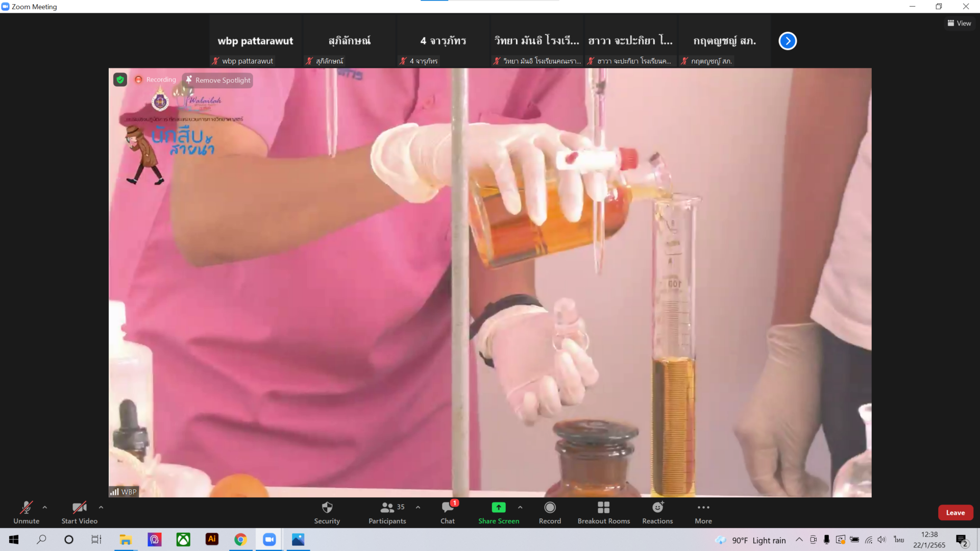The height and width of the screenshot is (551, 980).
Task: Open the Chat panel
Action: [448, 512]
